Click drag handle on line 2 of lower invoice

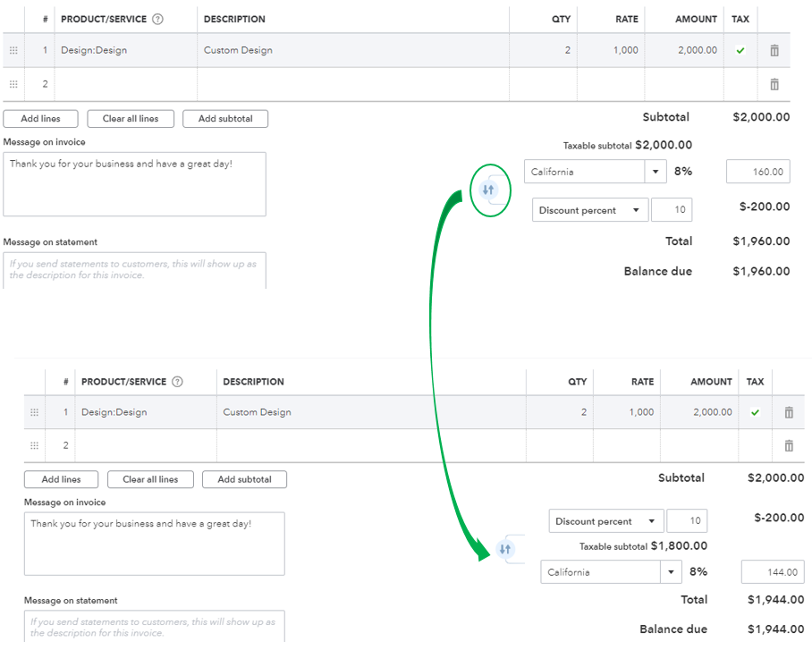pyautogui.click(x=34, y=445)
